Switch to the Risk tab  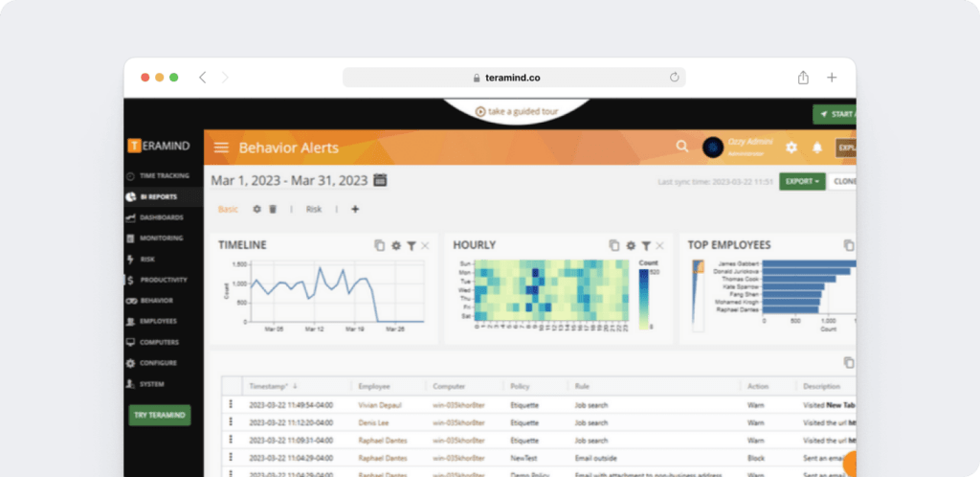[314, 209]
